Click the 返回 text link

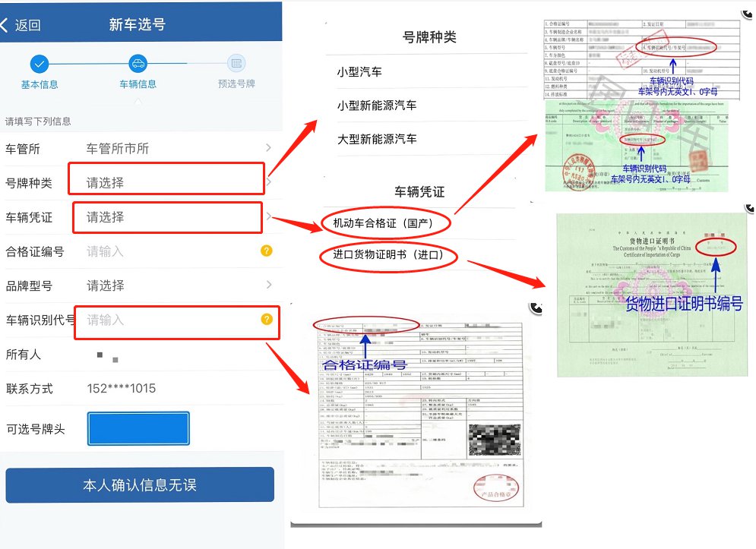[27, 25]
